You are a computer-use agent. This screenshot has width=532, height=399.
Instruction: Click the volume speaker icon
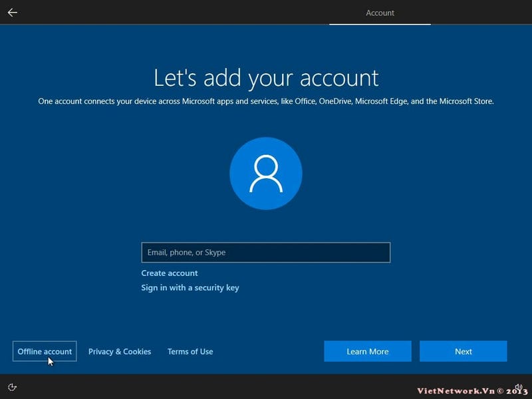tap(518, 386)
